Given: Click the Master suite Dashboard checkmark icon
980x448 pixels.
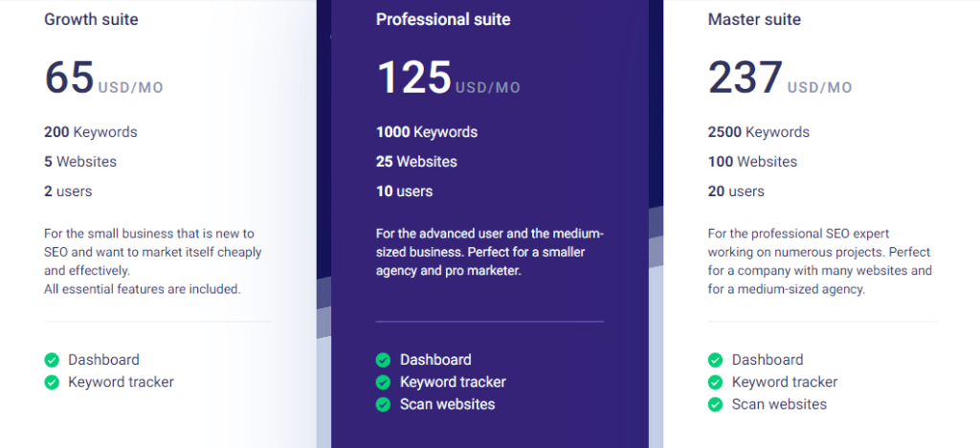Looking at the screenshot, I should [715, 360].
